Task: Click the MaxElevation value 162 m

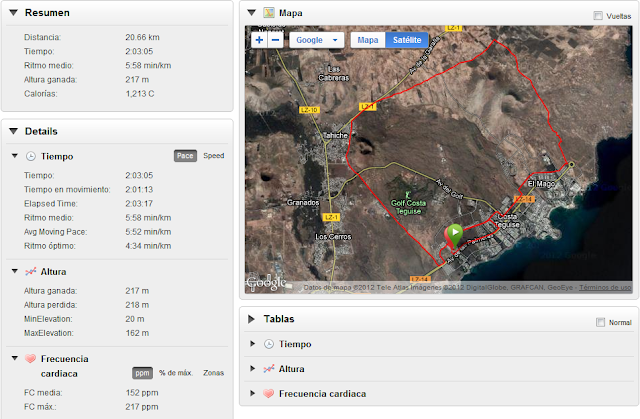Action: 137,333
